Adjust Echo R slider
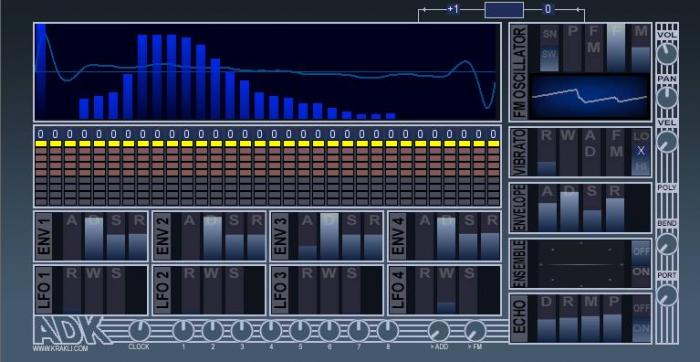The image size is (700, 362). coord(568,319)
